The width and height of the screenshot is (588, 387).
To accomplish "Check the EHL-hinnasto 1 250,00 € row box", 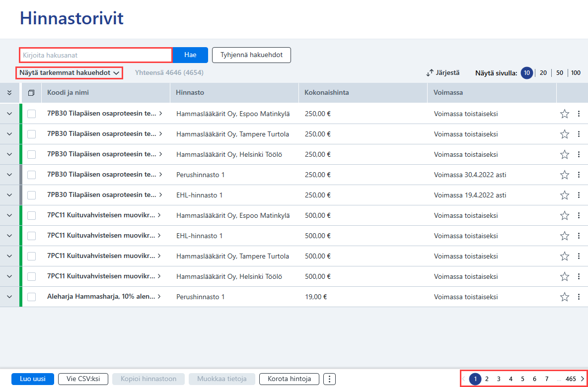I will pos(31,195).
